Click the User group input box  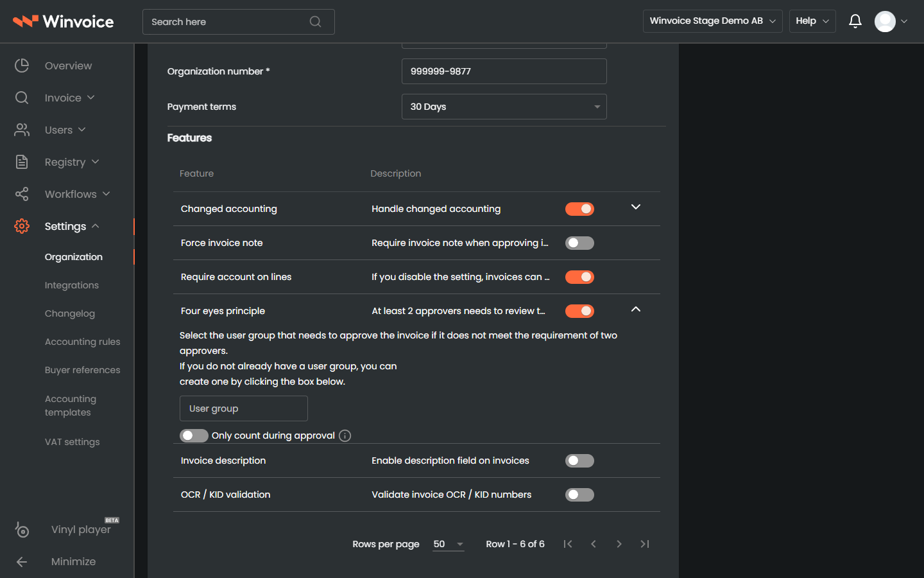[x=244, y=408]
